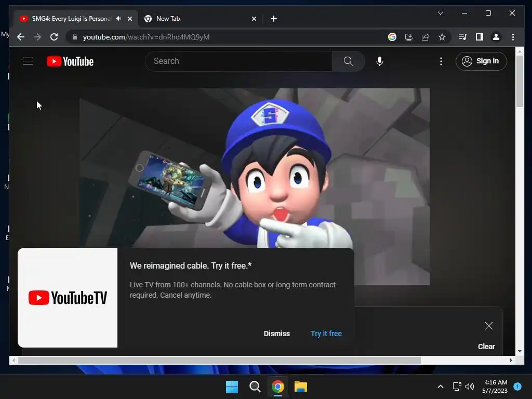Close the SMG4 YouTube tab
Screen dimensions: 532x399
[x=129, y=19]
